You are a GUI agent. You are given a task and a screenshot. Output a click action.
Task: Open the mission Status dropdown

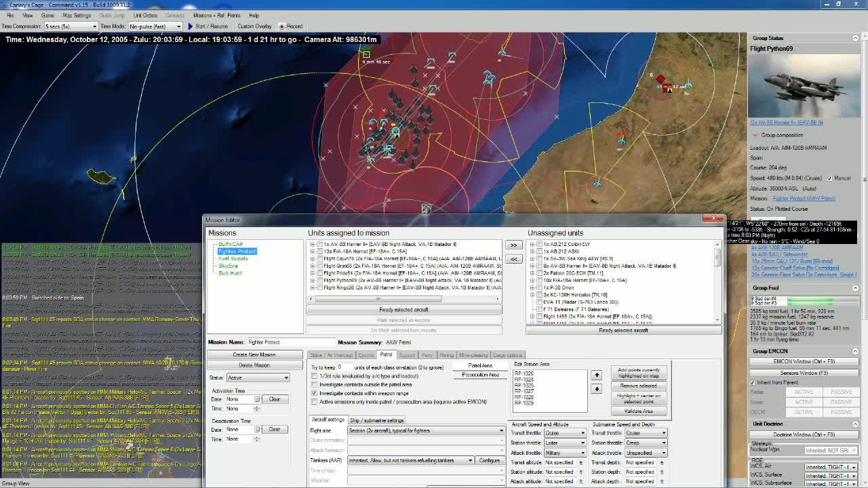[x=258, y=378]
